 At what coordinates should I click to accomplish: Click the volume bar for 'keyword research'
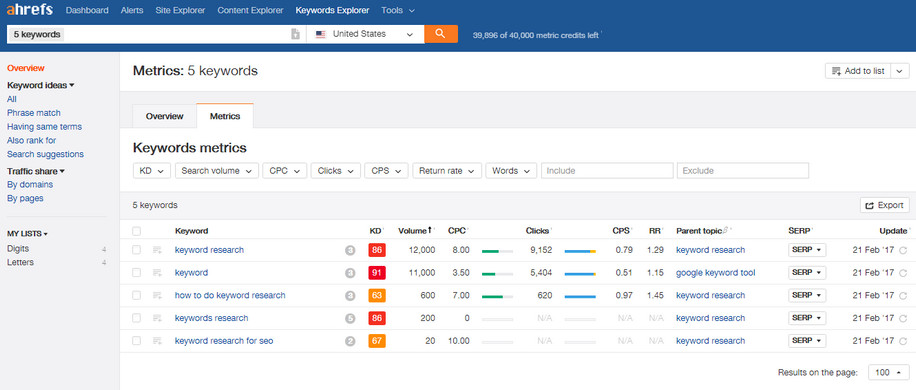click(x=497, y=251)
